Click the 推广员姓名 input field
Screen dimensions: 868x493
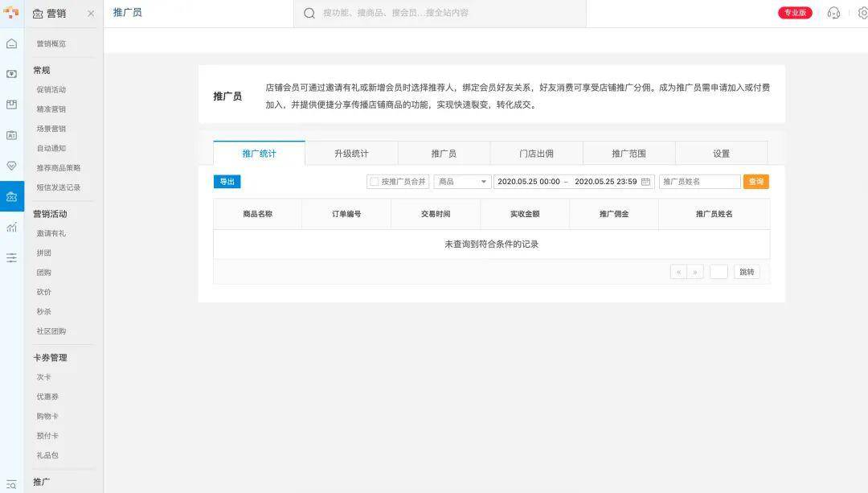[699, 182]
